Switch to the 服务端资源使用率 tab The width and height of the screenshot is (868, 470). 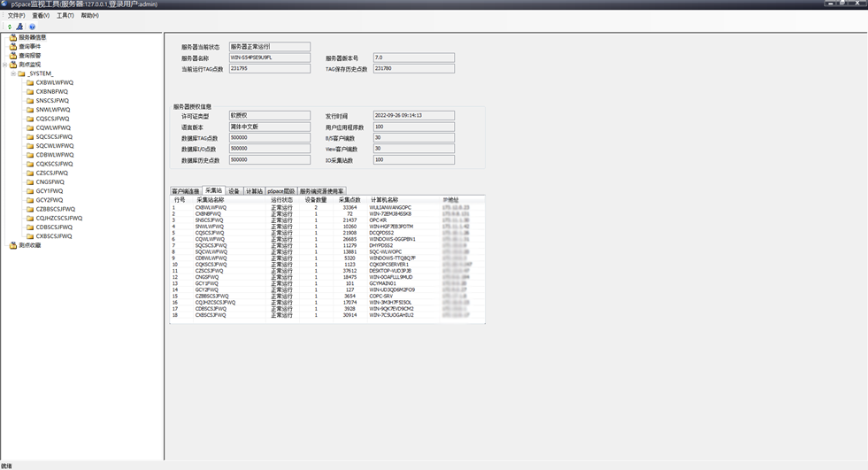[x=321, y=191]
